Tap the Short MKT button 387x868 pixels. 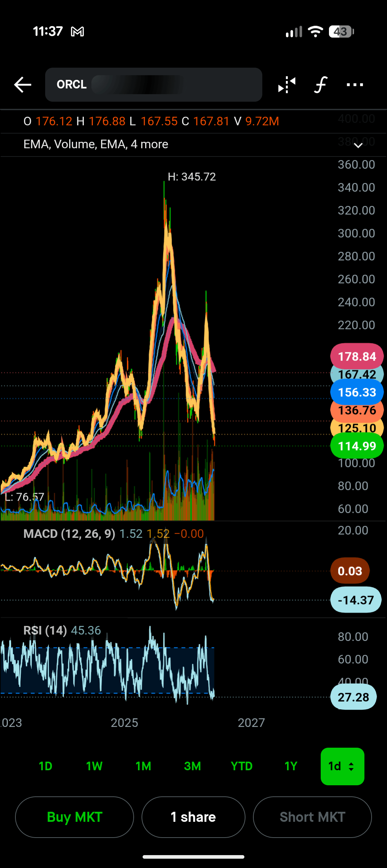pos(312,817)
